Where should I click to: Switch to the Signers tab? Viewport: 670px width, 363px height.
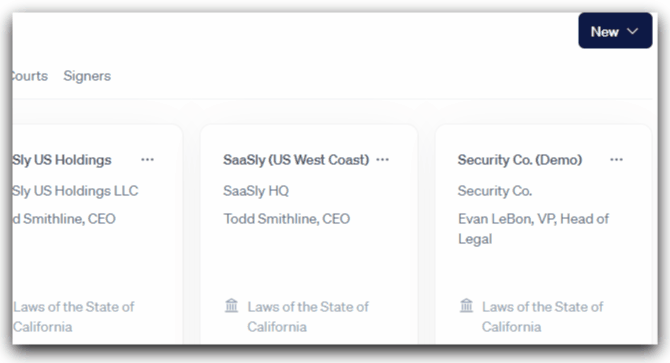pos(87,76)
